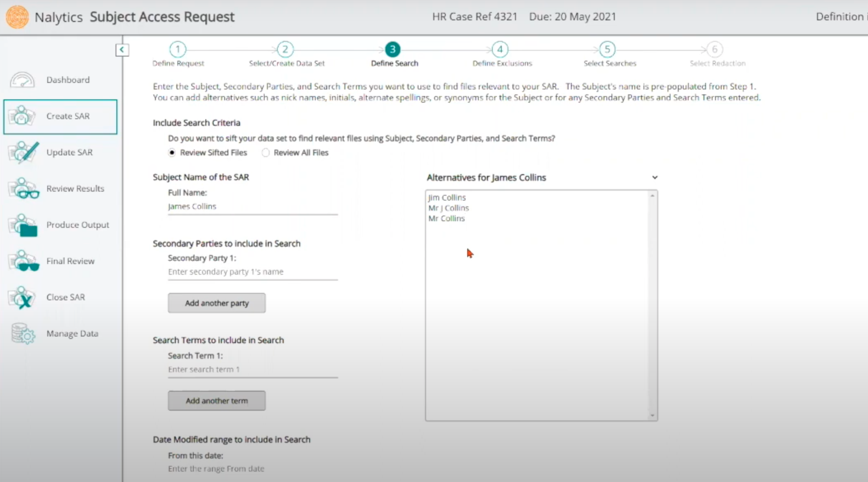
Task: Click the Manage Data database icon
Action: tap(23, 334)
